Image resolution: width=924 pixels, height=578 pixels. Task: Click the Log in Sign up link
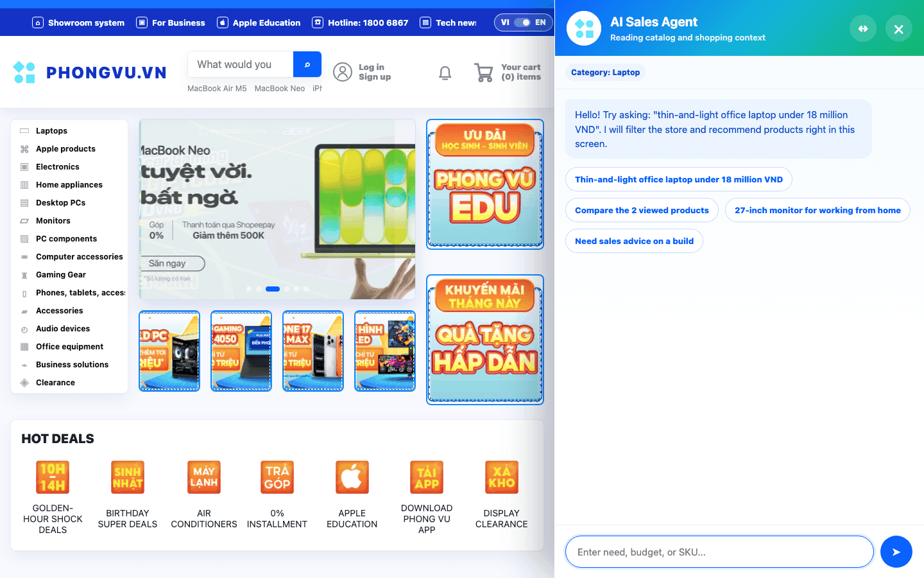[375, 72]
